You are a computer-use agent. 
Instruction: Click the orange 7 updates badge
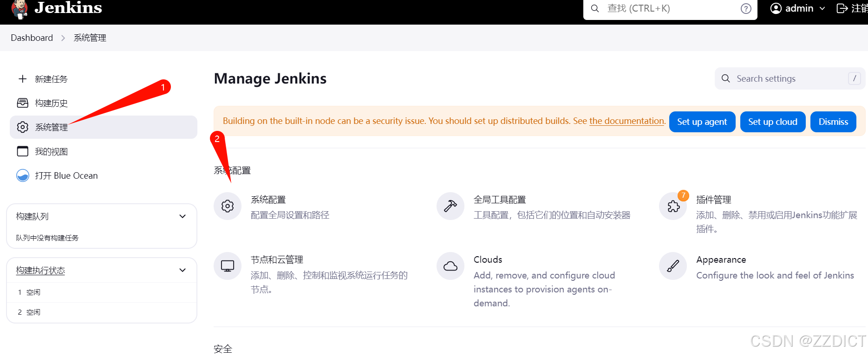pos(683,195)
